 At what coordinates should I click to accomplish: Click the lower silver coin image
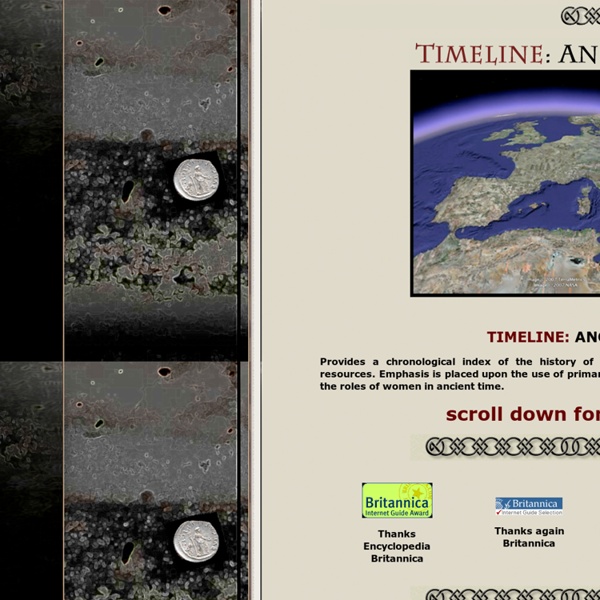click(196, 541)
